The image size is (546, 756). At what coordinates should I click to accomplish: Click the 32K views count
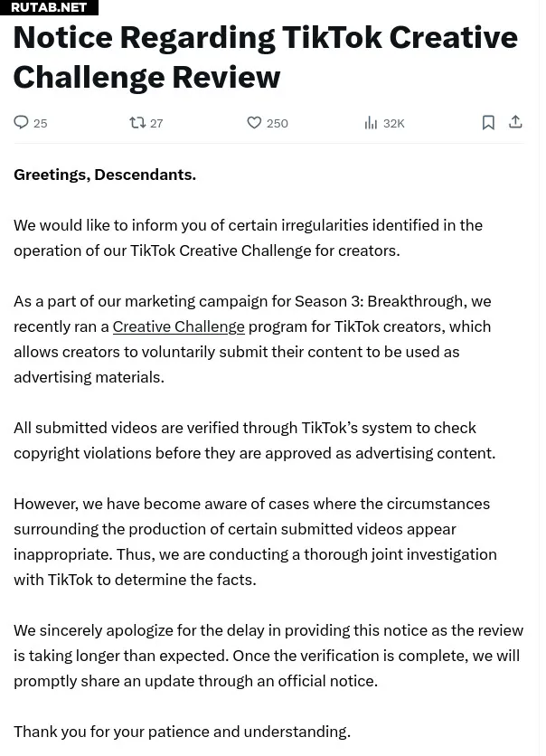point(394,123)
